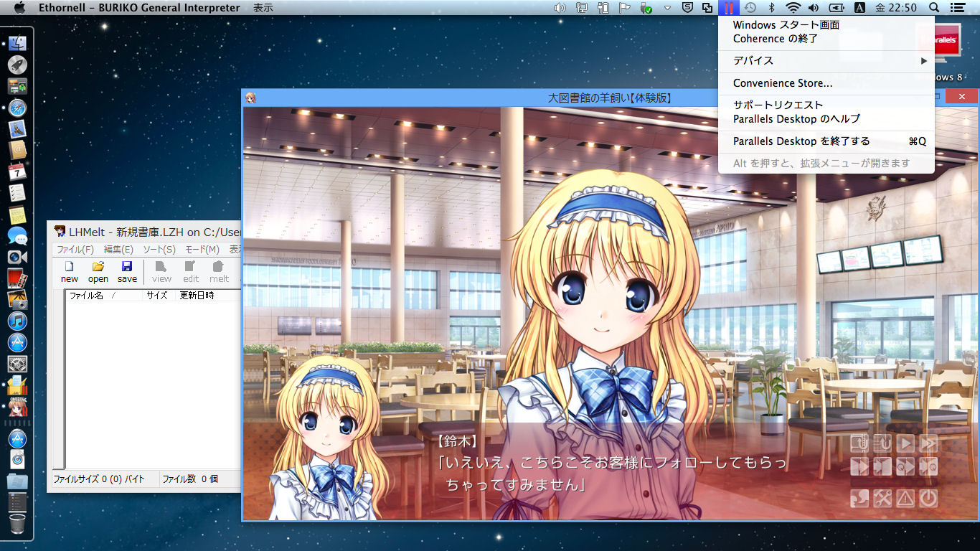The height and width of the screenshot is (551, 980).
Task: Click the Bluetooth menu bar icon
Action: click(772, 8)
